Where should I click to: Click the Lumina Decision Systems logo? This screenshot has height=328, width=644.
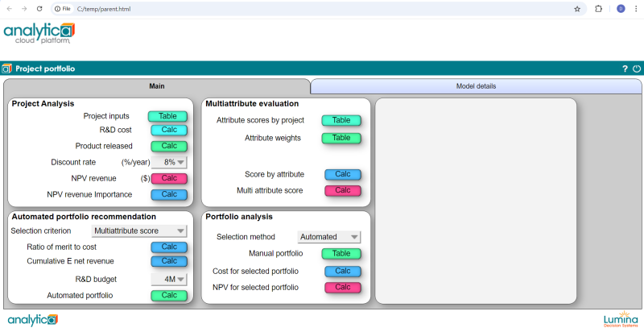[621, 319]
